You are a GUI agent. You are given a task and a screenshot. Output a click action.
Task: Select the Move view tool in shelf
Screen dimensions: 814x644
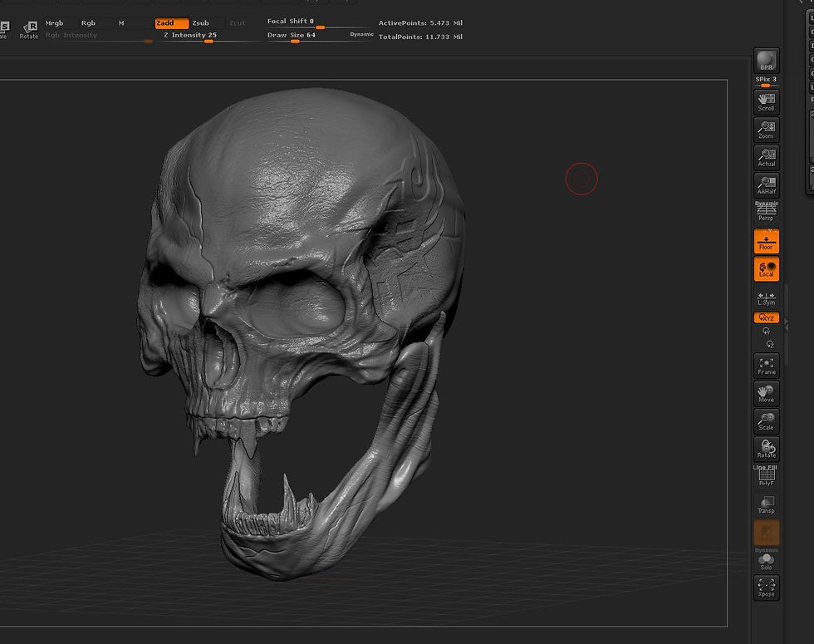coord(766,393)
